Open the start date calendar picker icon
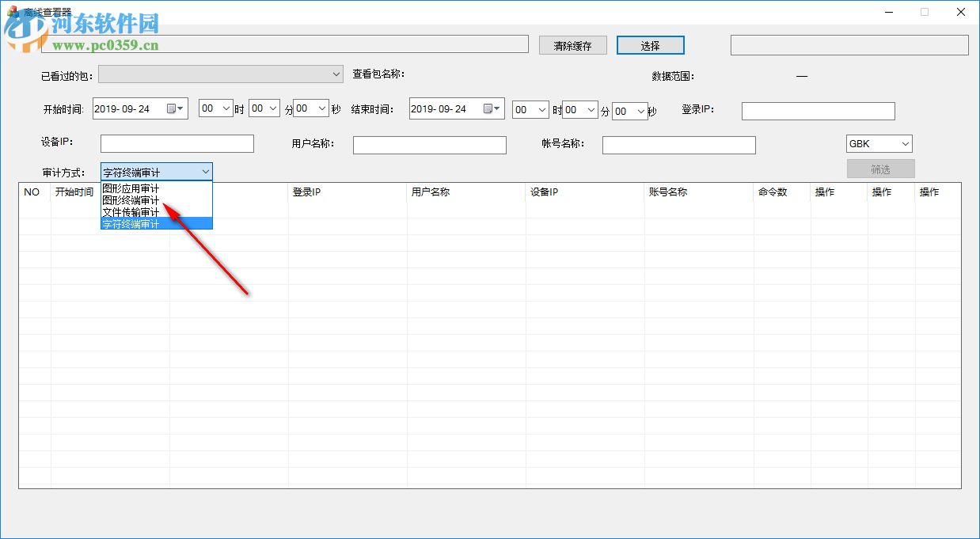 coord(174,109)
